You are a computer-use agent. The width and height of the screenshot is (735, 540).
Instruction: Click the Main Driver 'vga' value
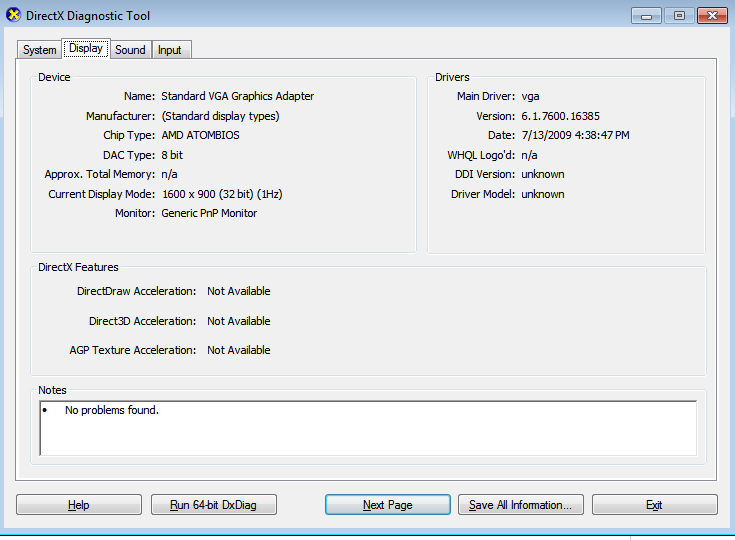click(x=530, y=97)
